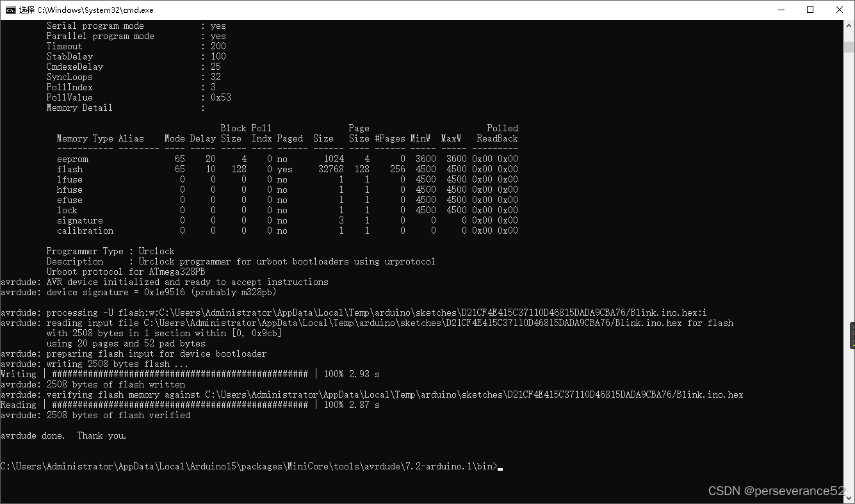Close the cmd.exe window
The image size is (855, 504).
point(840,10)
